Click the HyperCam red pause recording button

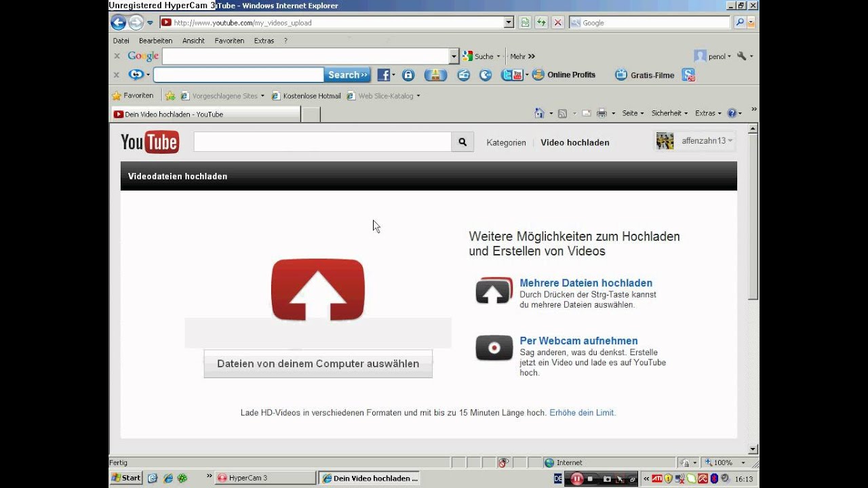(576, 479)
